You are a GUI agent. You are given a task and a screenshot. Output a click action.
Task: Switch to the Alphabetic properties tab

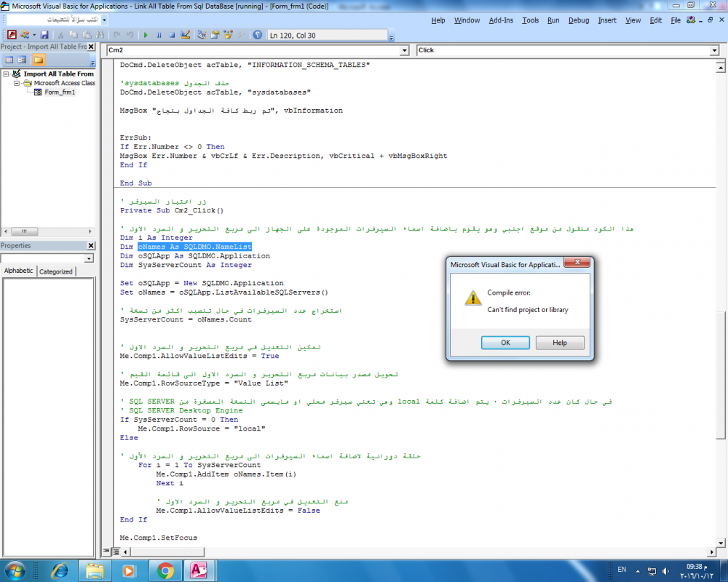pos(19,271)
